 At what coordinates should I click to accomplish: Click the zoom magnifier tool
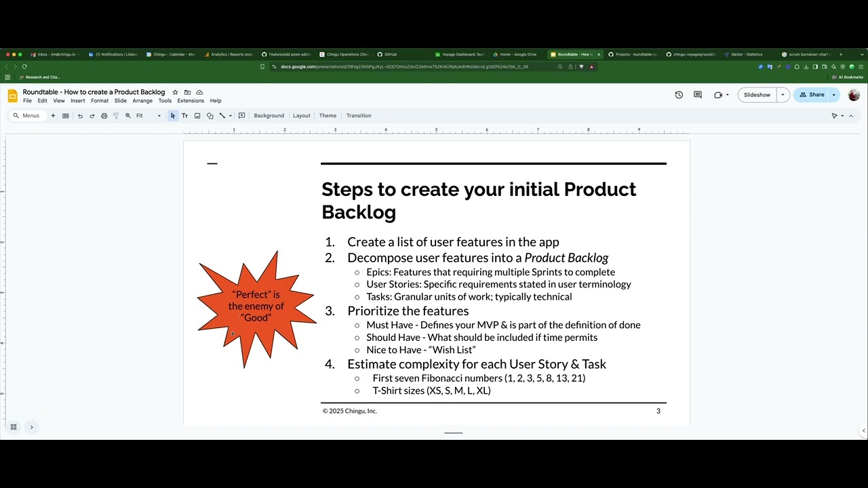pos(127,116)
